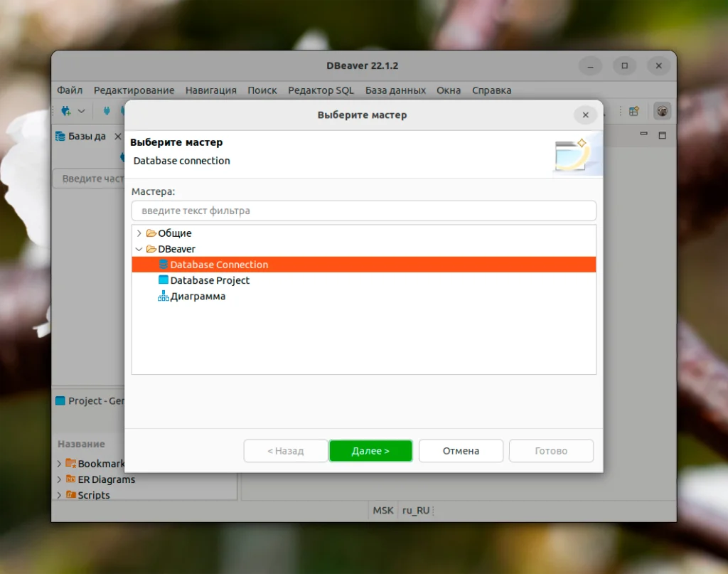Click the Database Project wizard icon
The image size is (728, 574).
(164, 280)
